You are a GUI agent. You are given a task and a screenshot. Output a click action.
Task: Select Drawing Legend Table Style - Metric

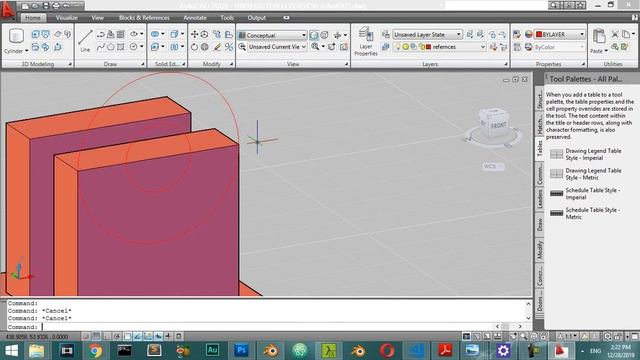[x=586, y=174]
